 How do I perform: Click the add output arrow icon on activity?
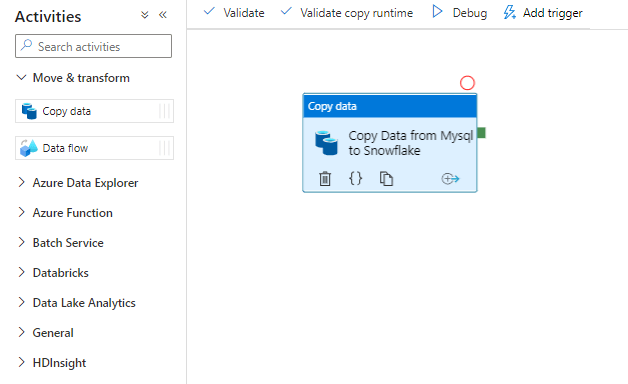[450, 179]
